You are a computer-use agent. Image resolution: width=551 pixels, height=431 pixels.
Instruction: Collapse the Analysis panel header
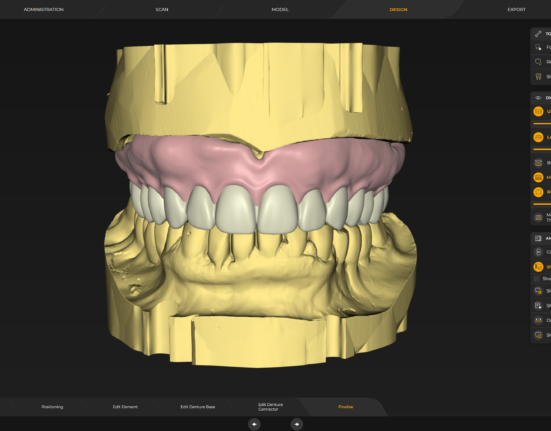[540, 238]
